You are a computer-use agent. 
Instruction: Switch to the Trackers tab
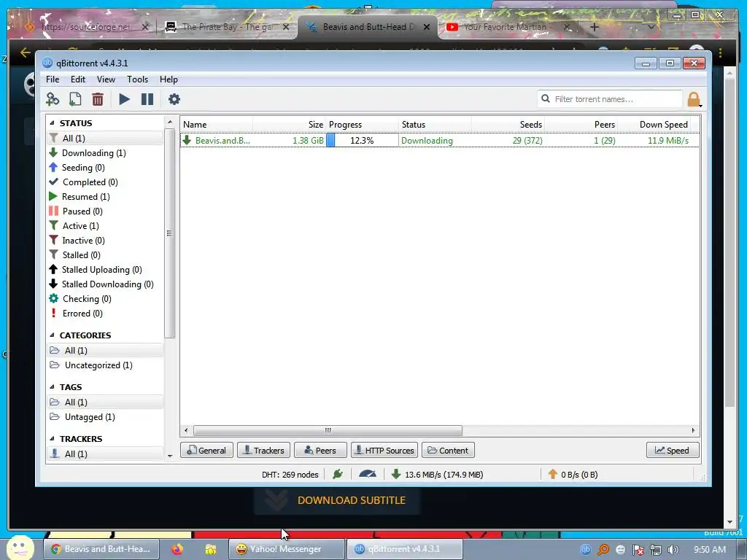click(263, 450)
